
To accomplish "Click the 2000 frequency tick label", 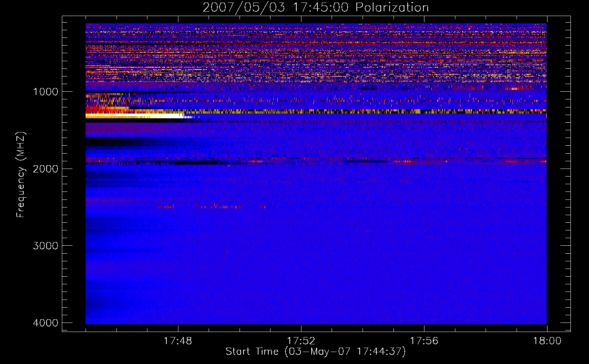I will [46, 169].
